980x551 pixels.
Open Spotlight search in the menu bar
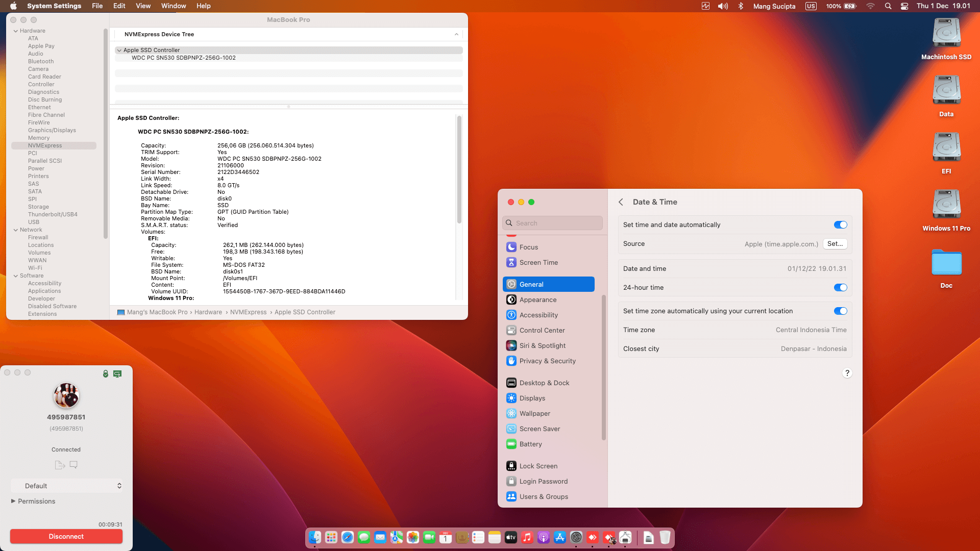pyautogui.click(x=888, y=6)
